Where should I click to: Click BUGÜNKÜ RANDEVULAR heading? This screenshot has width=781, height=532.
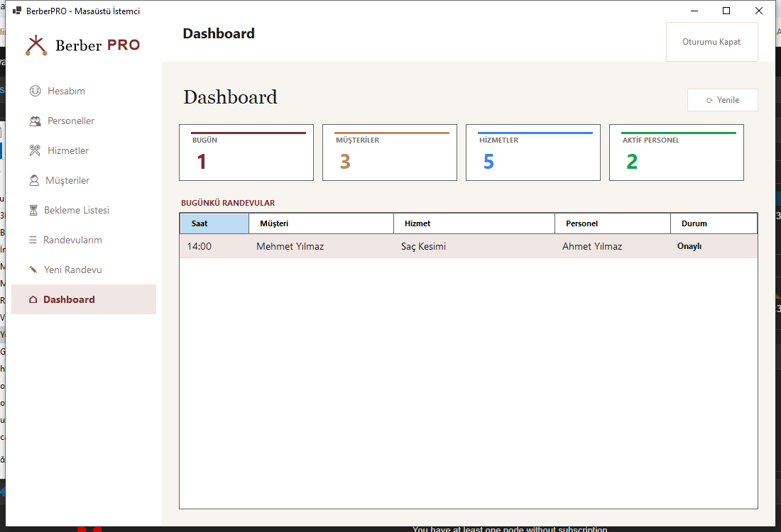pyautogui.click(x=228, y=203)
